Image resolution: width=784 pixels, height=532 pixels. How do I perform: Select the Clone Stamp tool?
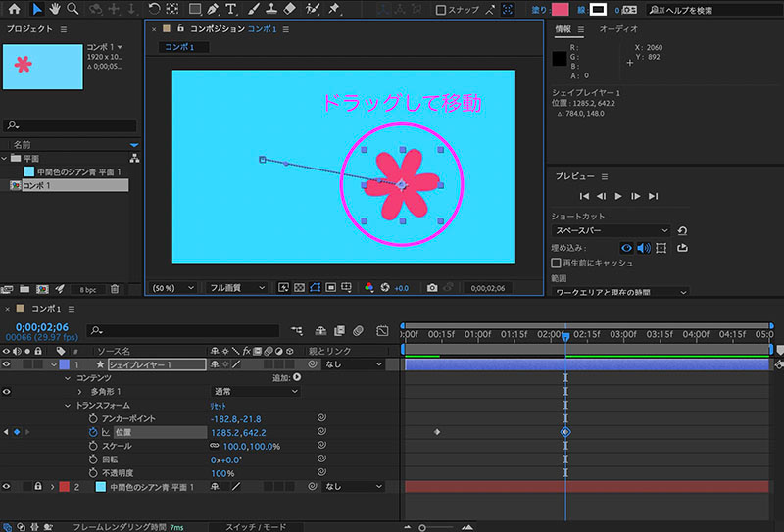pos(271,9)
